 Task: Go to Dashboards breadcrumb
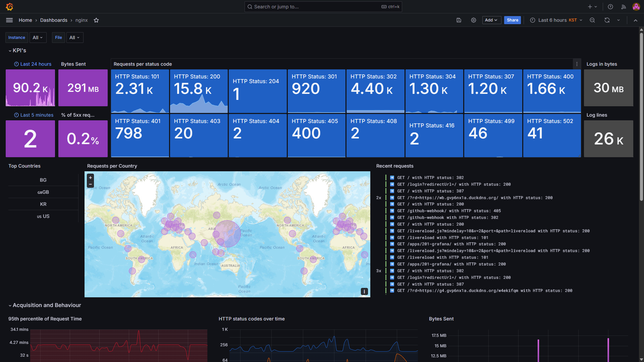54,20
